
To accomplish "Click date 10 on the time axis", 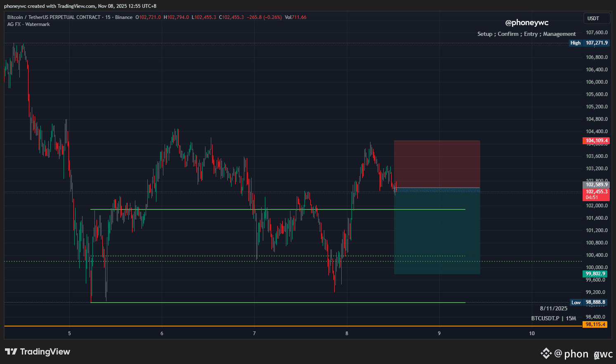I will [532, 333].
